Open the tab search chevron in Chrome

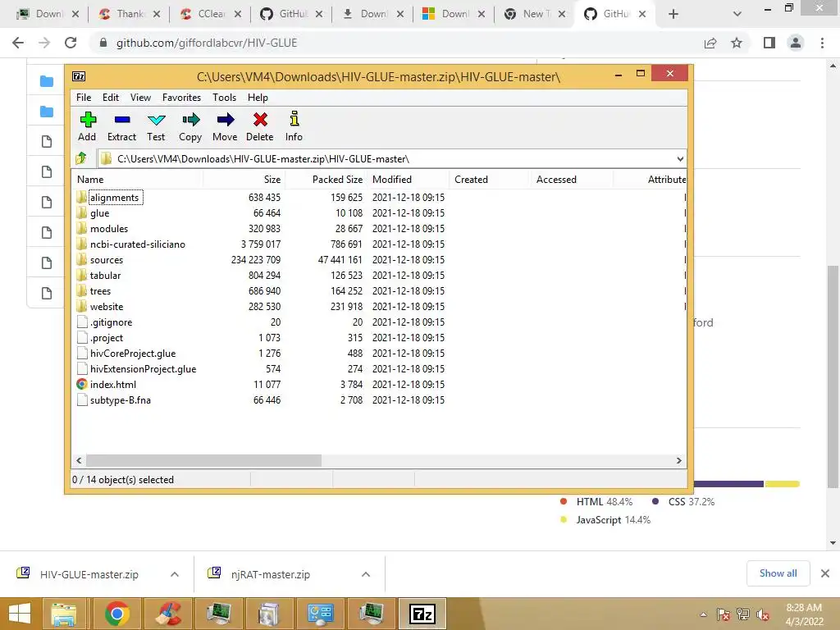(x=737, y=14)
